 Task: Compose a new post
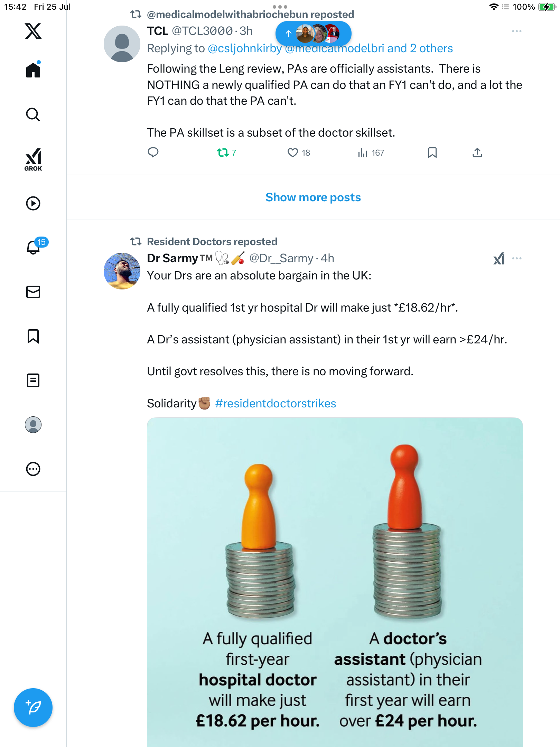click(33, 708)
